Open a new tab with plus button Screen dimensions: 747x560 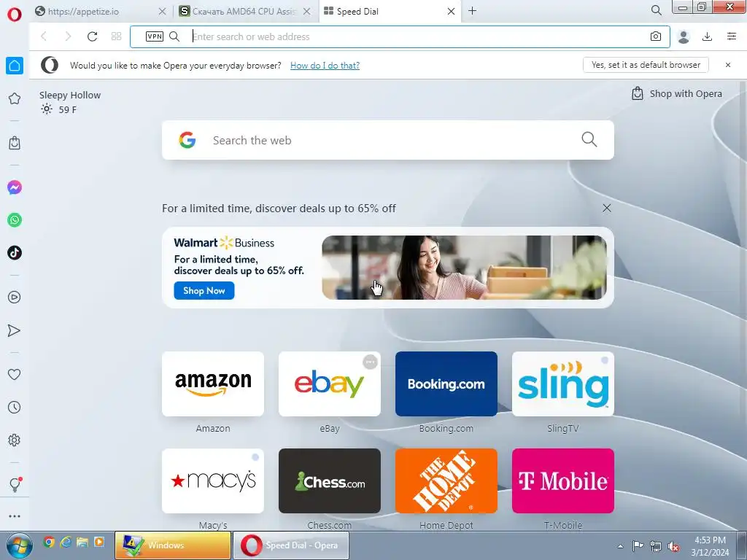(472, 10)
